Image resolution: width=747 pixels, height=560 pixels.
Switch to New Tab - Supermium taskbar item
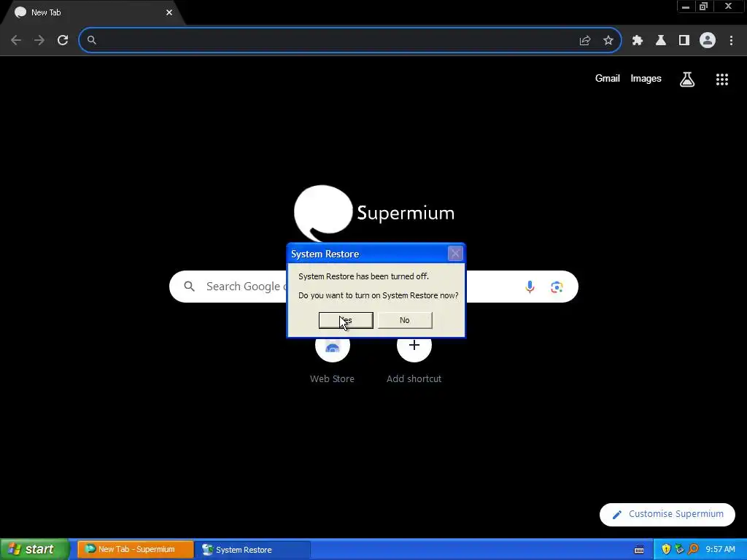click(135, 550)
